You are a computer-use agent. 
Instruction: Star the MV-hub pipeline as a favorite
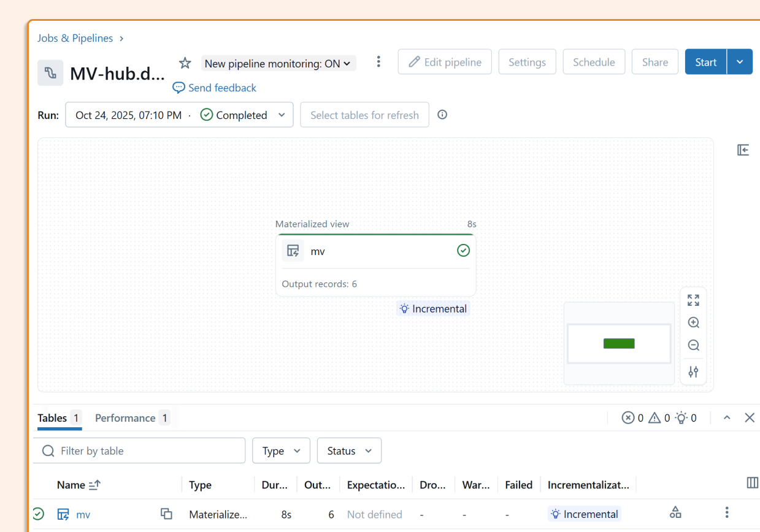click(x=185, y=63)
